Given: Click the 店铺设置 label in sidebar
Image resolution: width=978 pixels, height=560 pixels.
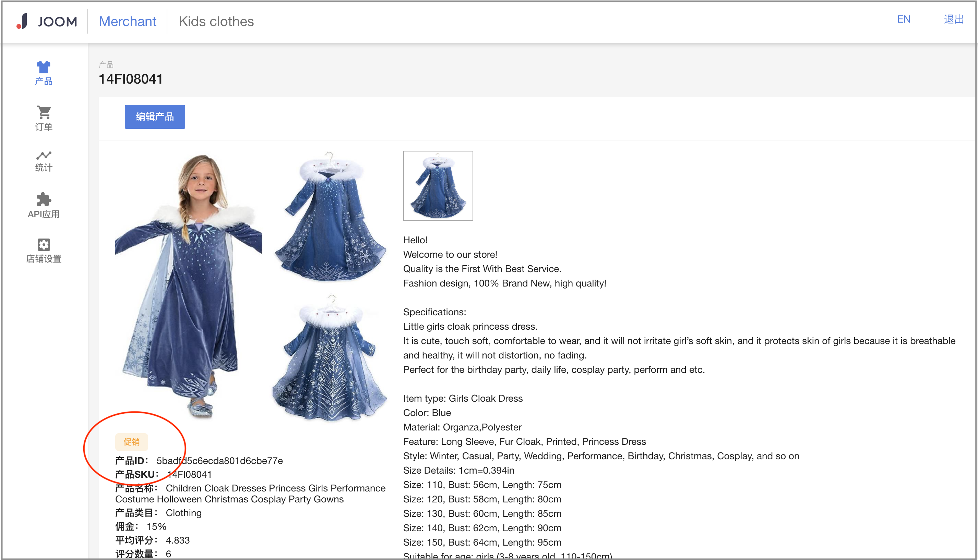Looking at the screenshot, I should [x=44, y=259].
